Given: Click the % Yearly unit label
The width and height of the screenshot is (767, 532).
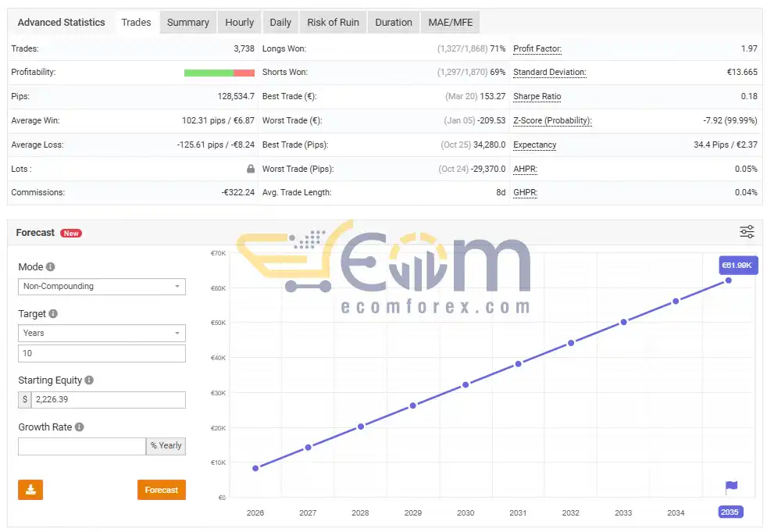Looking at the screenshot, I should click(x=166, y=446).
